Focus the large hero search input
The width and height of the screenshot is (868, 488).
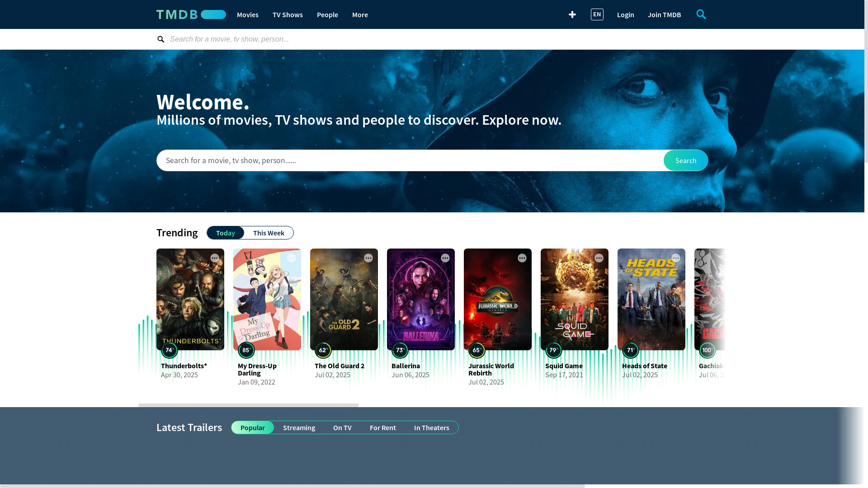coord(410,160)
